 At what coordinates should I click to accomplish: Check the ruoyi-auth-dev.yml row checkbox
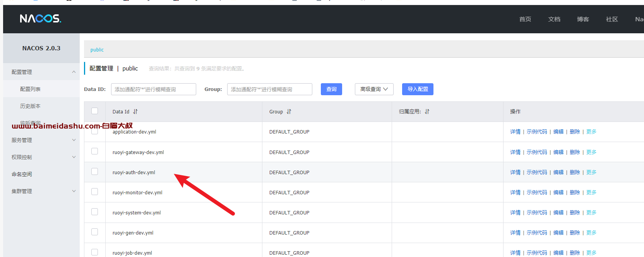click(95, 171)
